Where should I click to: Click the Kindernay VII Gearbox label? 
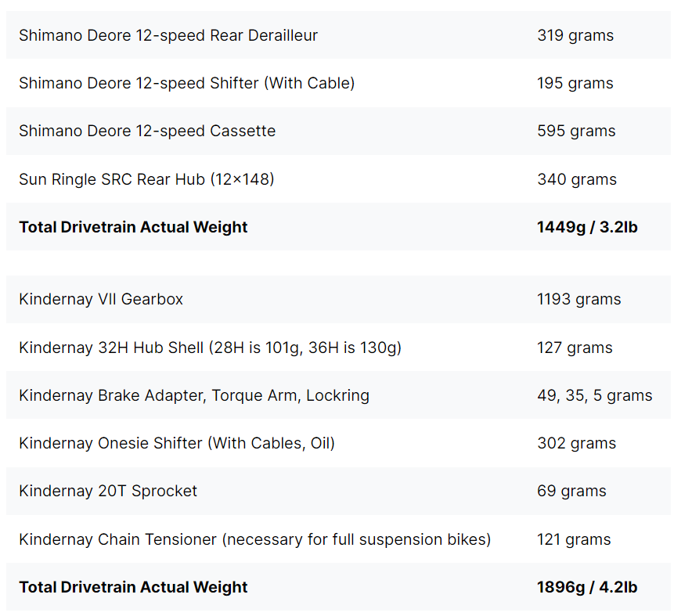(x=101, y=299)
